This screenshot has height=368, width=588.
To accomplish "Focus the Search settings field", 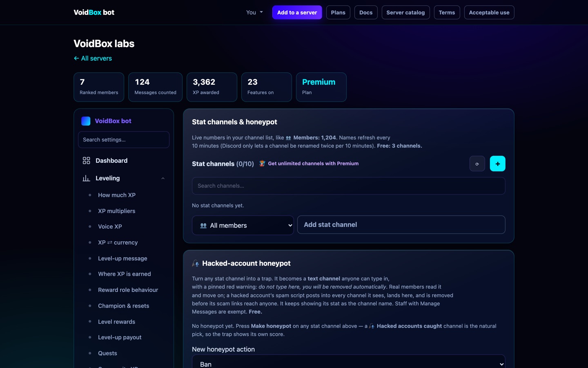I will pos(124,139).
